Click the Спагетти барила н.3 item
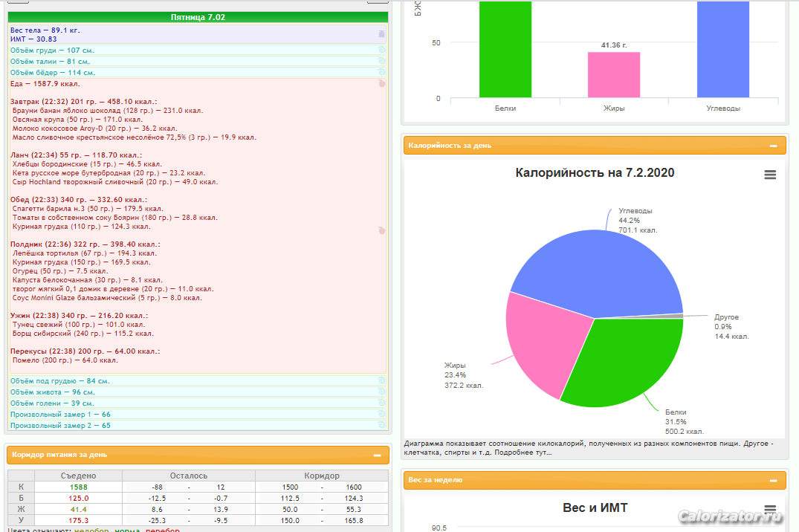 pos(88,209)
